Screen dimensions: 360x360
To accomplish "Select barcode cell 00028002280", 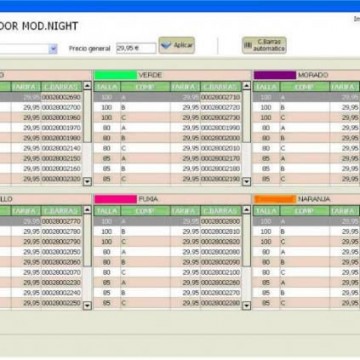I will (221, 303).
